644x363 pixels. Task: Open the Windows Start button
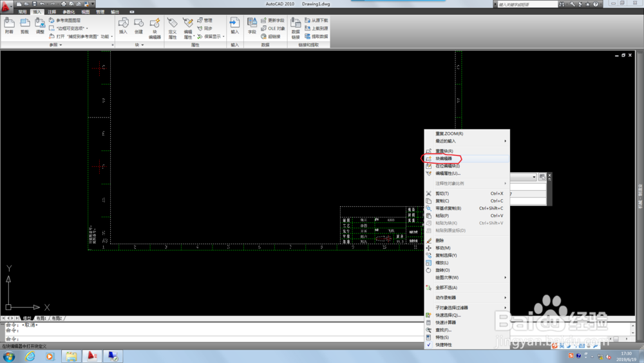tap(8, 357)
